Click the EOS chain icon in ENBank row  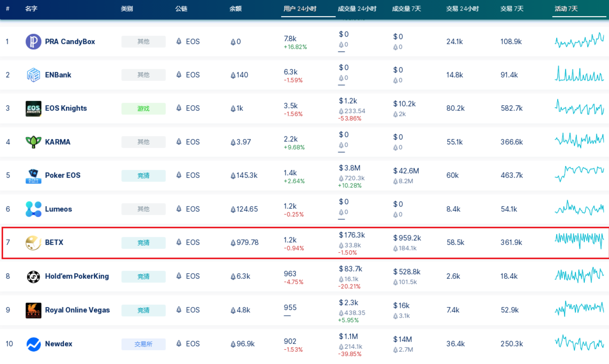pyautogui.click(x=179, y=74)
